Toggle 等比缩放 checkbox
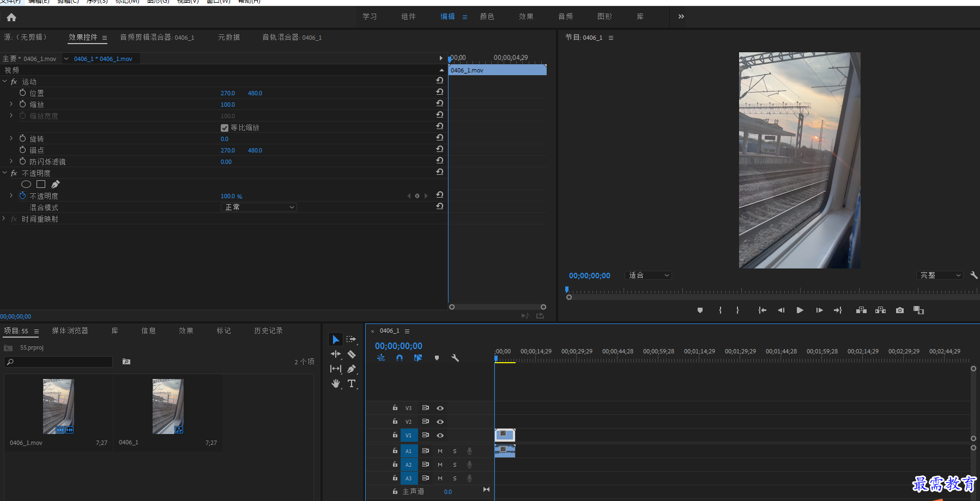The image size is (980, 501). coord(225,128)
